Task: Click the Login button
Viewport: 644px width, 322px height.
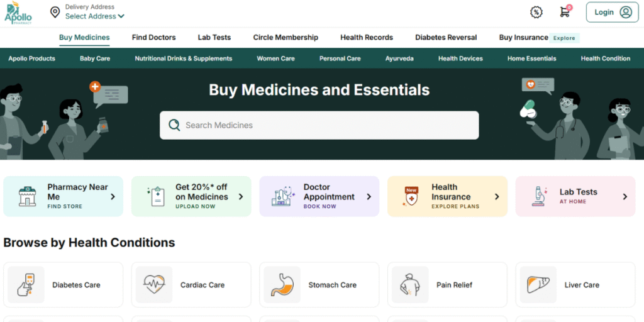Action: [613, 13]
